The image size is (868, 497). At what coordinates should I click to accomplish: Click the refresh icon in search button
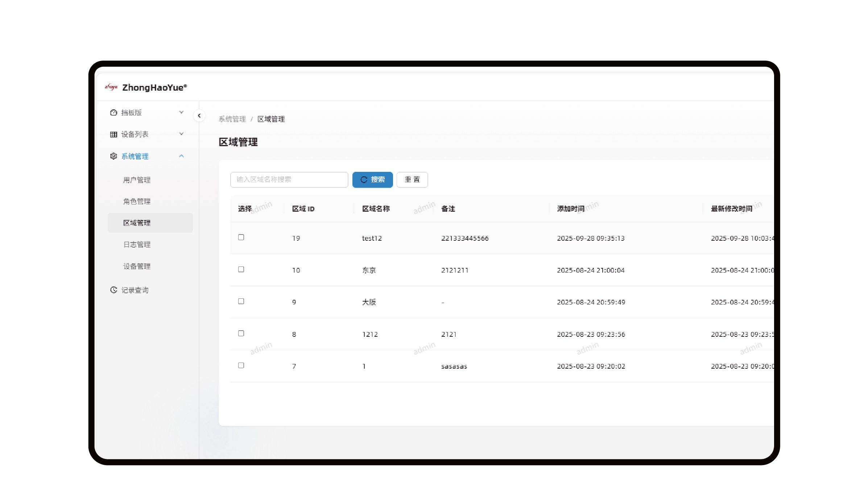coord(364,180)
